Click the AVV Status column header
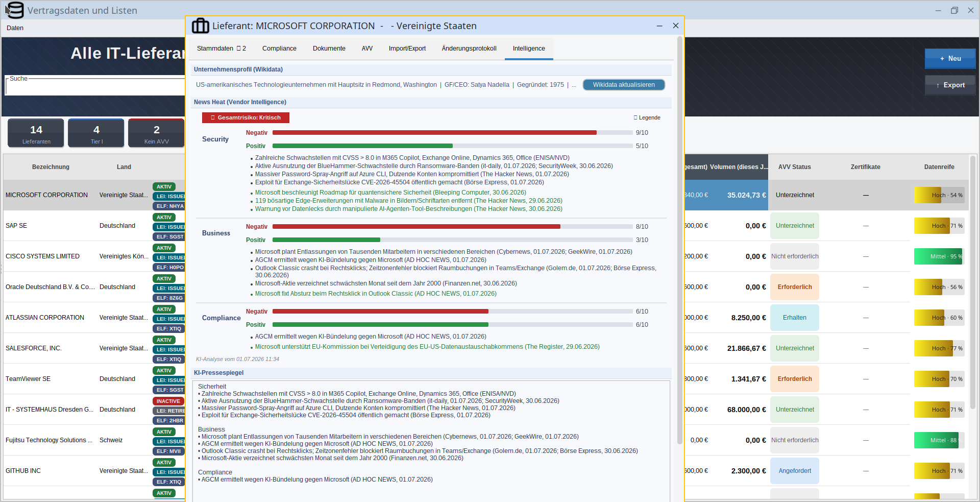 [795, 167]
